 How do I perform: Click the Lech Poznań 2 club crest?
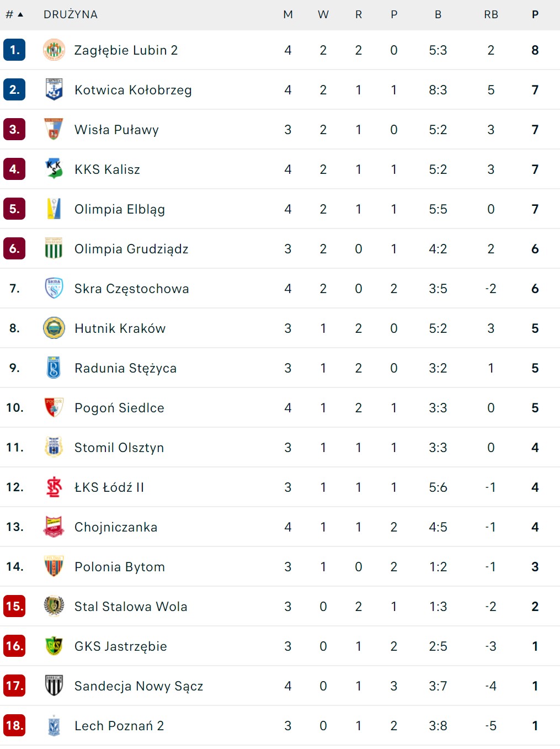(x=54, y=726)
